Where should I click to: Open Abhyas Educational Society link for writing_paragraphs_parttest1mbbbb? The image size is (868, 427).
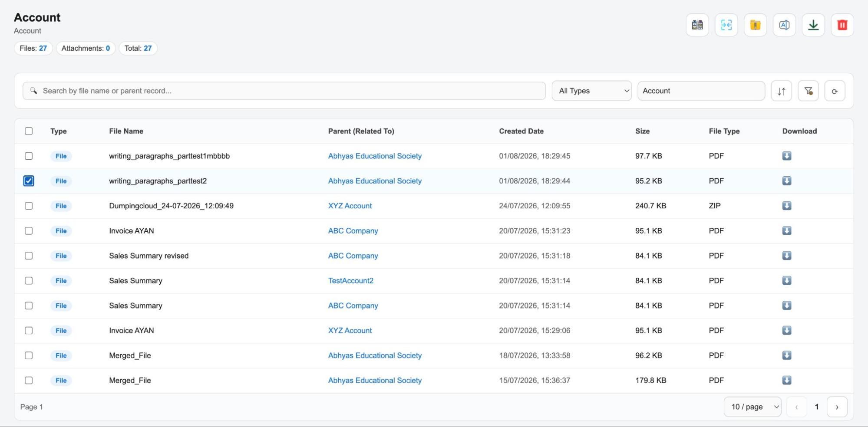375,156
